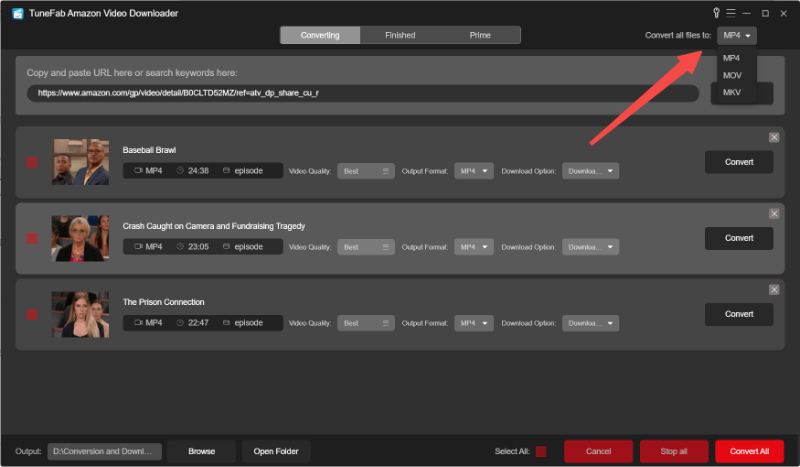Click the Amazon URL input field

pos(363,93)
